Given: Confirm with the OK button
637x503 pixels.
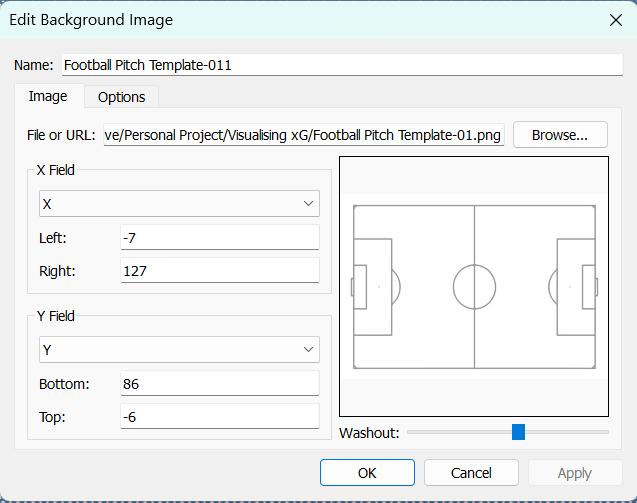Looking at the screenshot, I should pyautogui.click(x=367, y=473).
